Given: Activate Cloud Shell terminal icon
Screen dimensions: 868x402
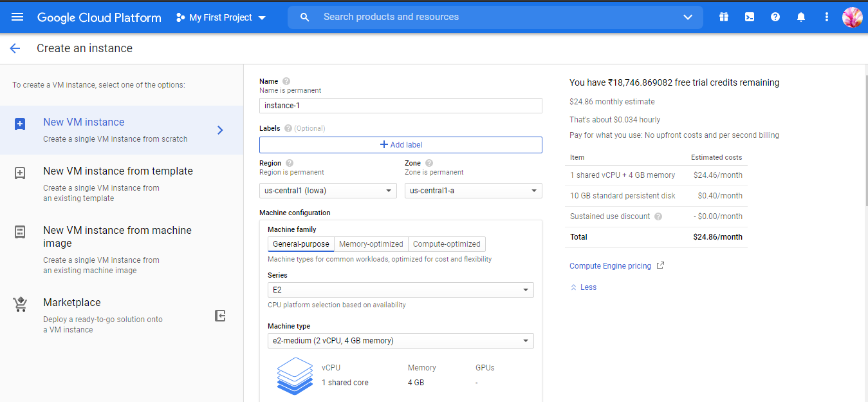Looking at the screenshot, I should (750, 17).
